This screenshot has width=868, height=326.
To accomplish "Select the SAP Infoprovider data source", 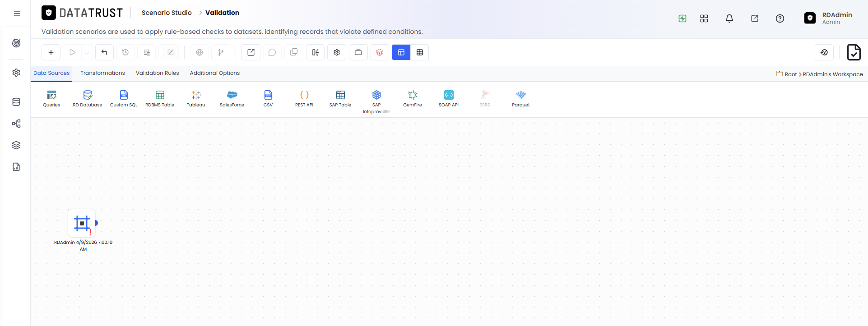I will click(376, 102).
